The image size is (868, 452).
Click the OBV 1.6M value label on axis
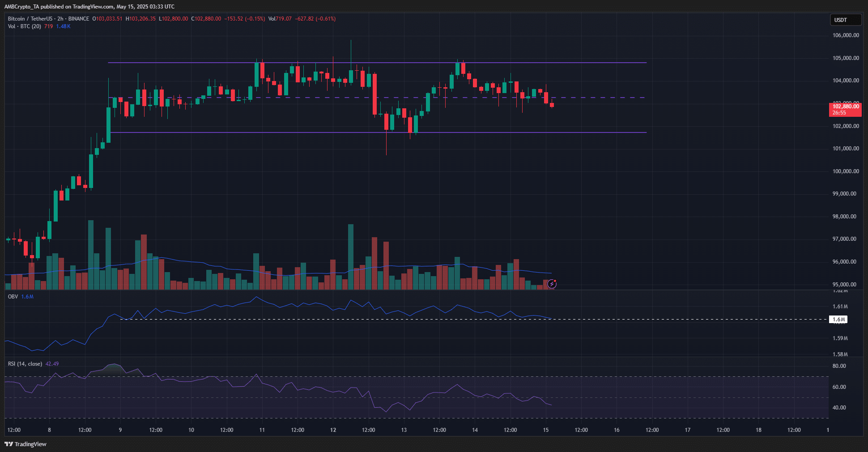838,320
